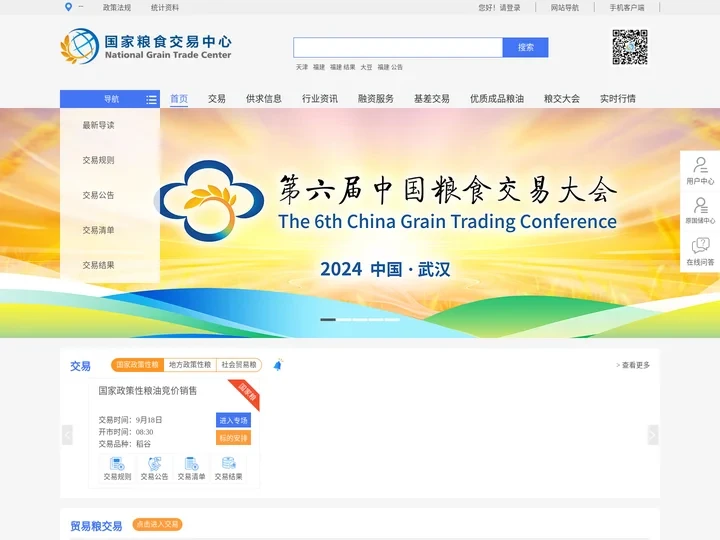
Task: Click hot search keyword 大豆
Action: [x=366, y=67]
